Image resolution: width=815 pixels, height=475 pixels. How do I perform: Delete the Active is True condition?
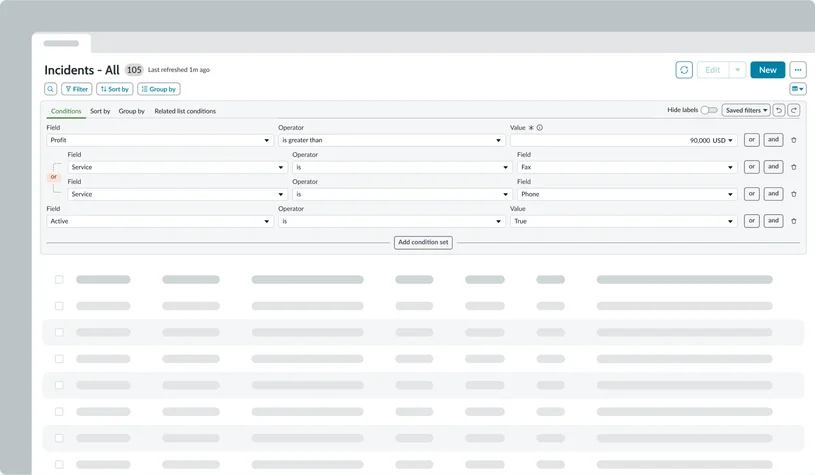[794, 221]
